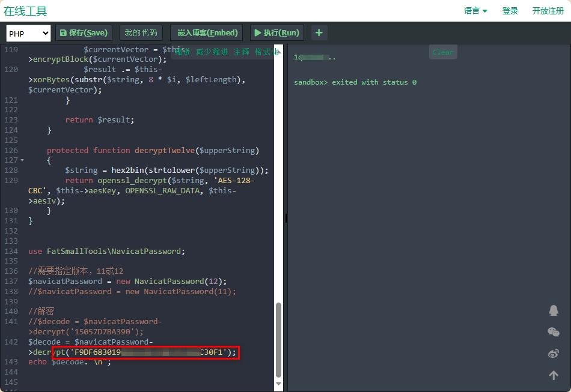Click the 开放注册 registration link
Image resolution: width=571 pixels, height=392 pixels.
pos(548,11)
